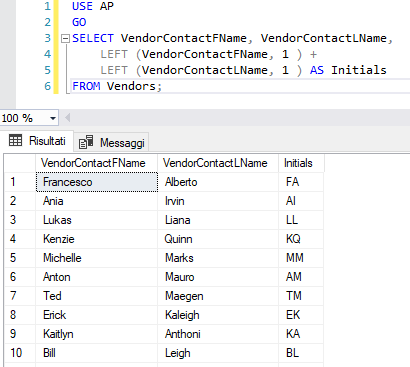Click the Ania cell

[96, 201]
